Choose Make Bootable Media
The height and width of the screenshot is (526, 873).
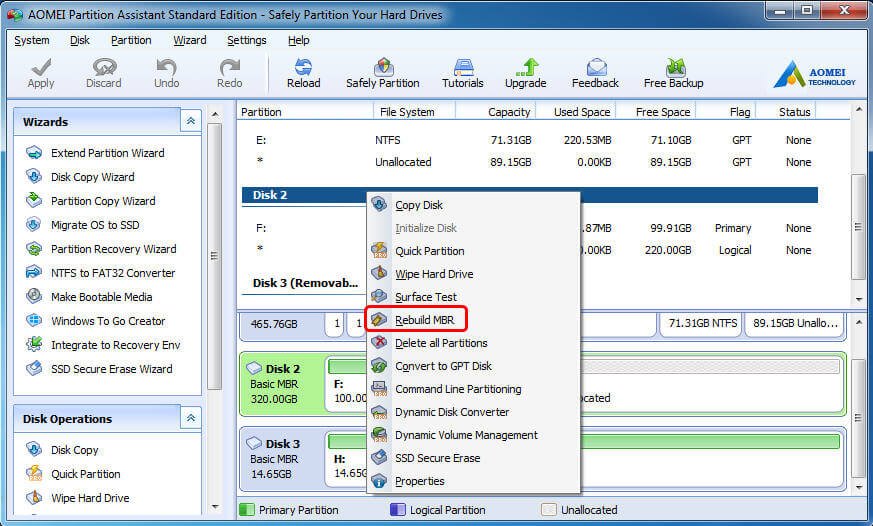(x=89, y=296)
